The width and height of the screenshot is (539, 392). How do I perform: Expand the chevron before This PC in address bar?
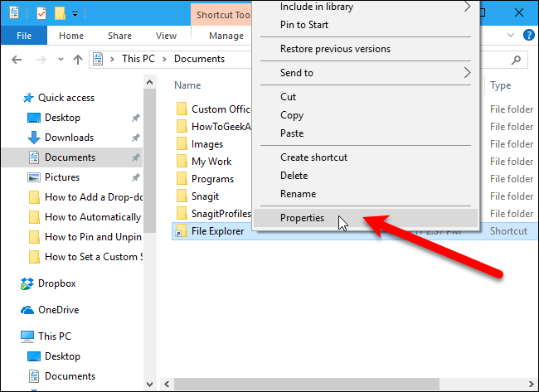pyautogui.click(x=112, y=59)
